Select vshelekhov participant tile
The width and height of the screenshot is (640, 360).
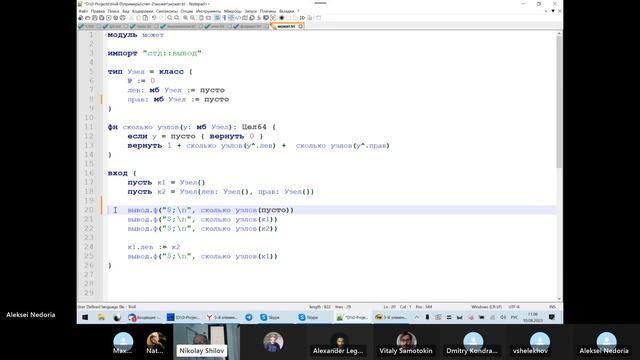coord(539,342)
